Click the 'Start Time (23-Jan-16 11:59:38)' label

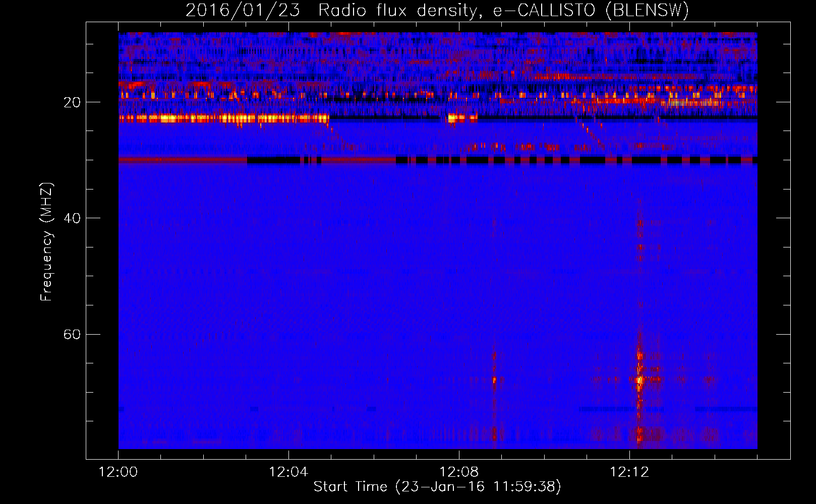click(437, 487)
